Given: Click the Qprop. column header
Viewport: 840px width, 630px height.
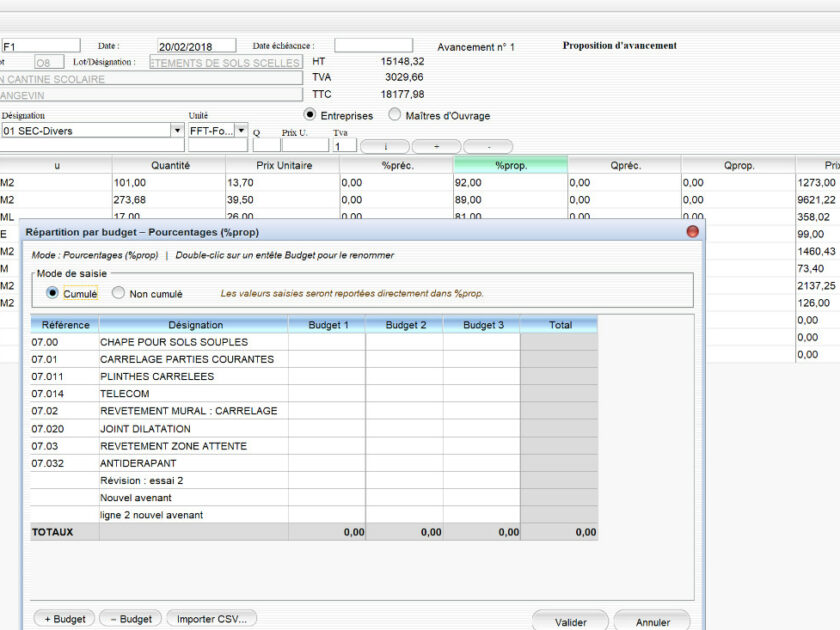Looking at the screenshot, I should pos(738,165).
